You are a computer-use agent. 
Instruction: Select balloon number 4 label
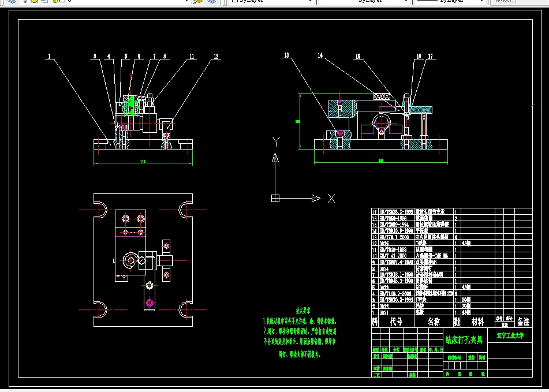pyautogui.click(x=109, y=56)
